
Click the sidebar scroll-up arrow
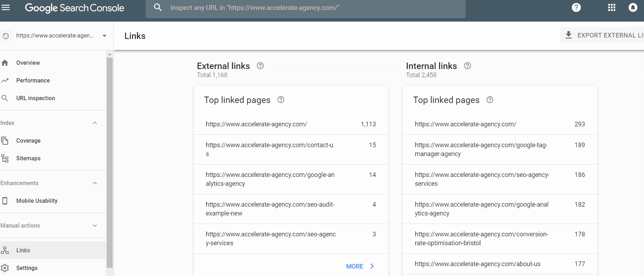click(x=110, y=54)
